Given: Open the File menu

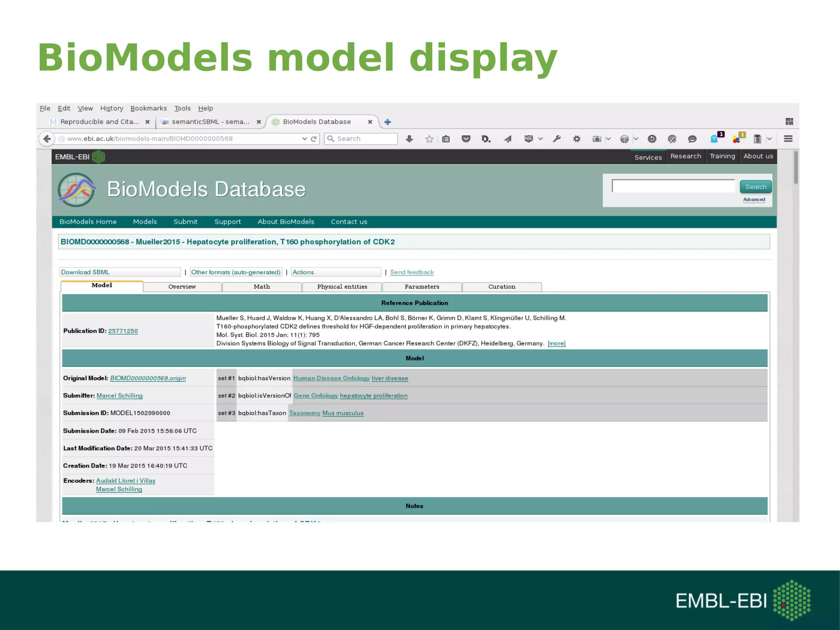Looking at the screenshot, I should 45,108.
